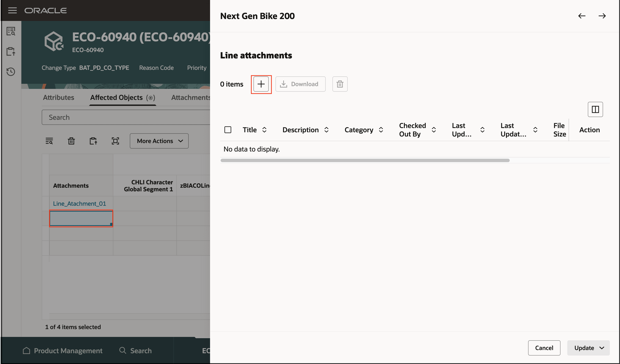Click the horizontal scrollbar under table
Image resolution: width=620 pixels, height=364 pixels.
point(365,160)
